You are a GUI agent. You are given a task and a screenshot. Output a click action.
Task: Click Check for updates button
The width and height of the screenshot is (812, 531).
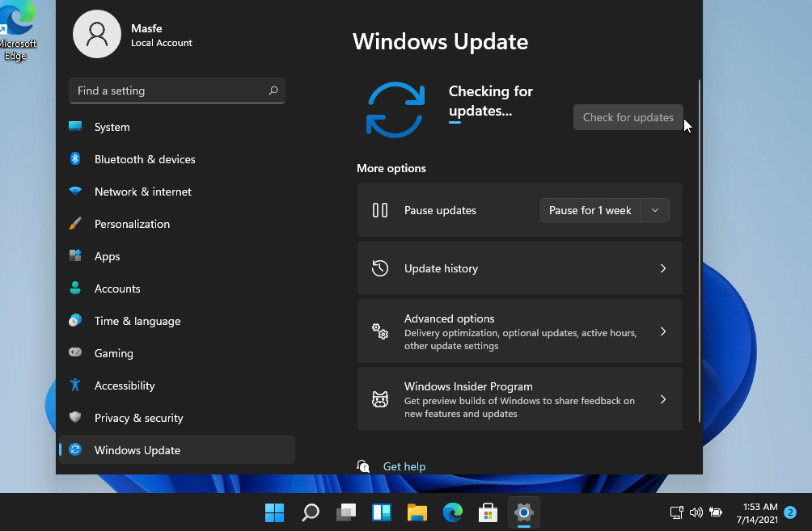628,117
